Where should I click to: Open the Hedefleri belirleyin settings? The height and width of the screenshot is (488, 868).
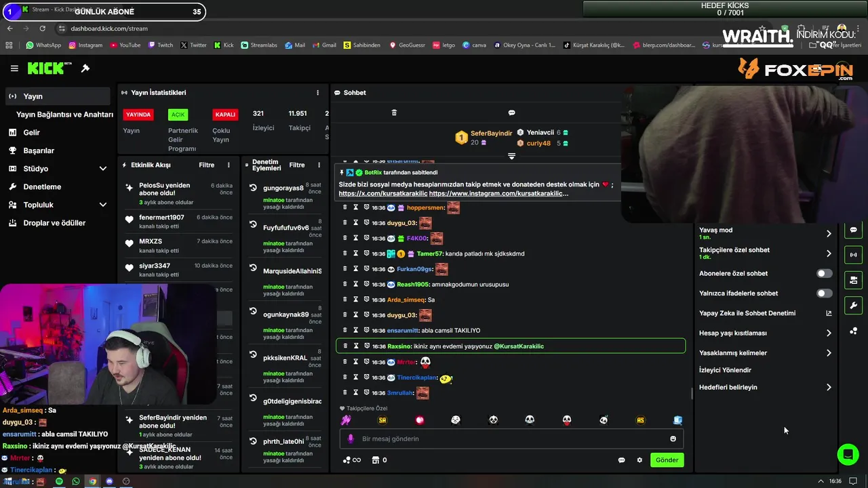tap(765, 388)
